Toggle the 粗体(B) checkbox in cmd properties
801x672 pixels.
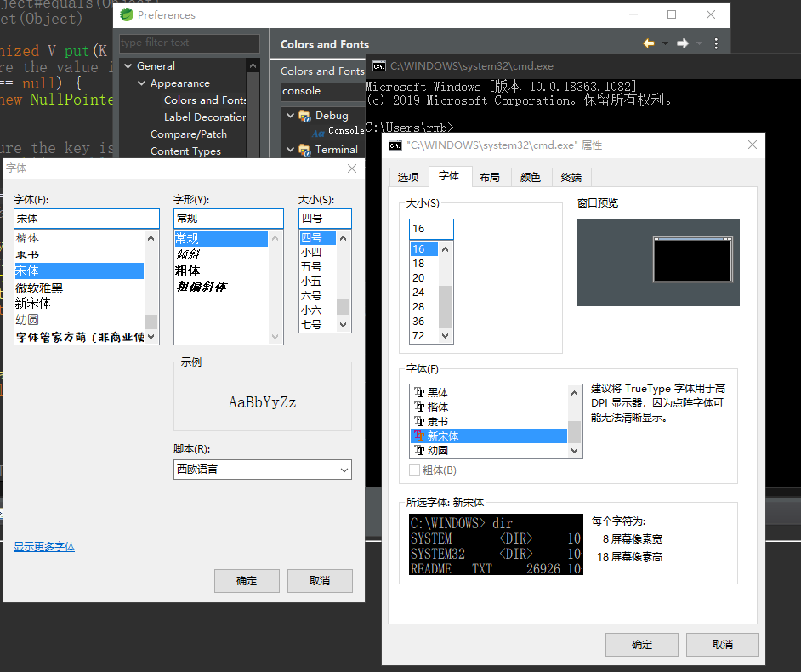(414, 470)
